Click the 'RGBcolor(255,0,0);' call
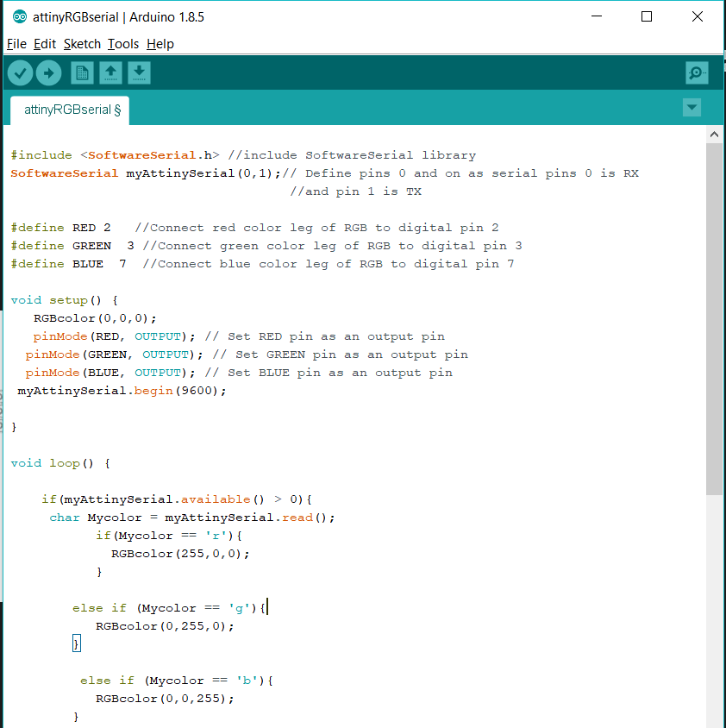 pos(180,554)
